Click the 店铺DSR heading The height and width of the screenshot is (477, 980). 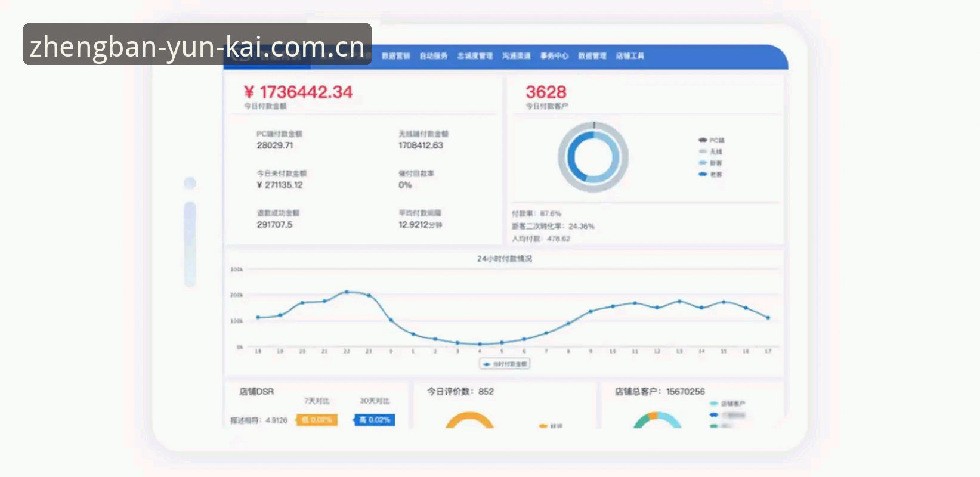pos(256,392)
